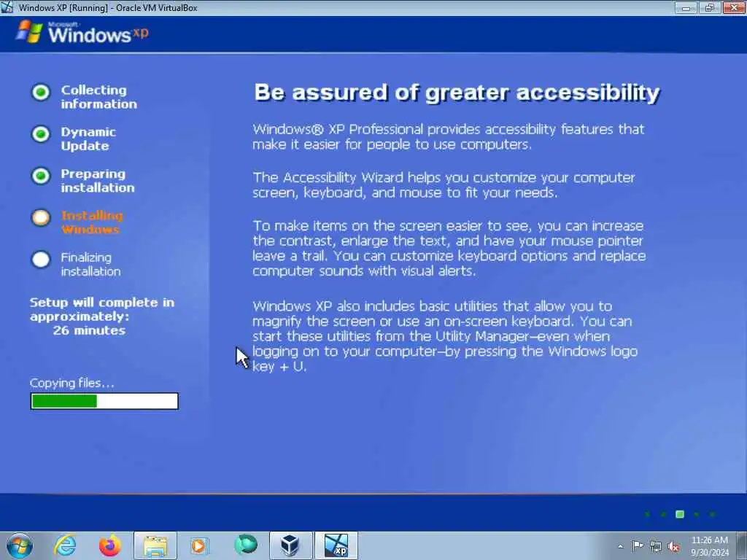Switch to VirtualBox Manager cube taskbar icon

pyautogui.click(x=290, y=545)
